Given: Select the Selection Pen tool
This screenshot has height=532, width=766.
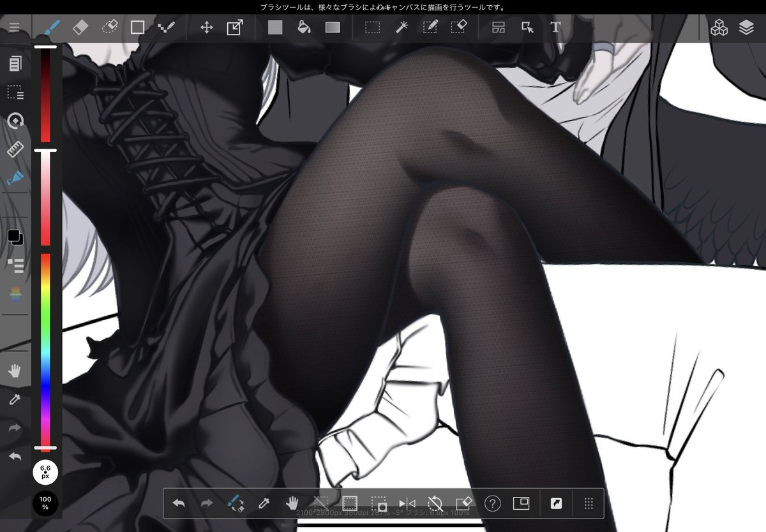Looking at the screenshot, I should tap(430, 27).
